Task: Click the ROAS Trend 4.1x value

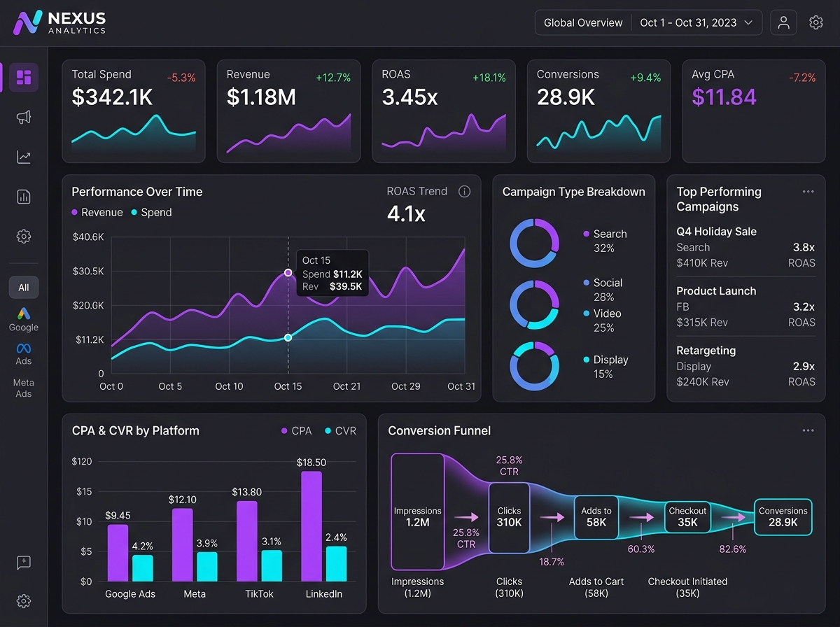Action: [406, 213]
